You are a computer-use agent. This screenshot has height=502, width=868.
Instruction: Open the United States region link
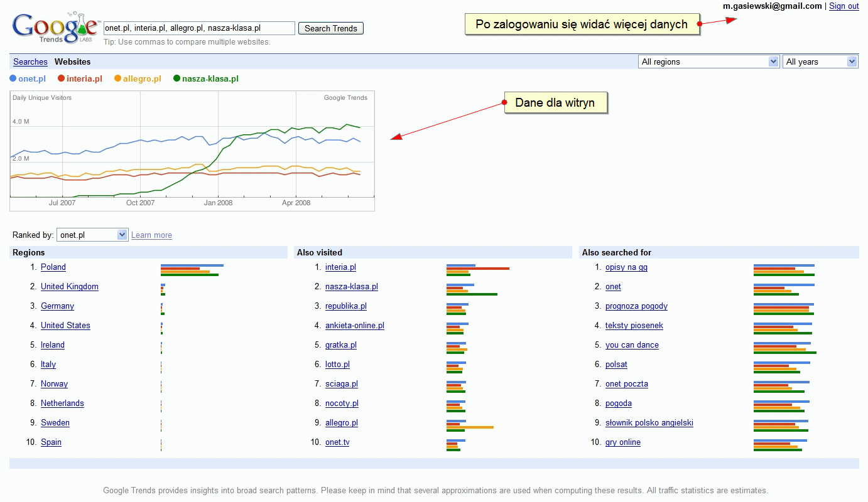point(65,325)
